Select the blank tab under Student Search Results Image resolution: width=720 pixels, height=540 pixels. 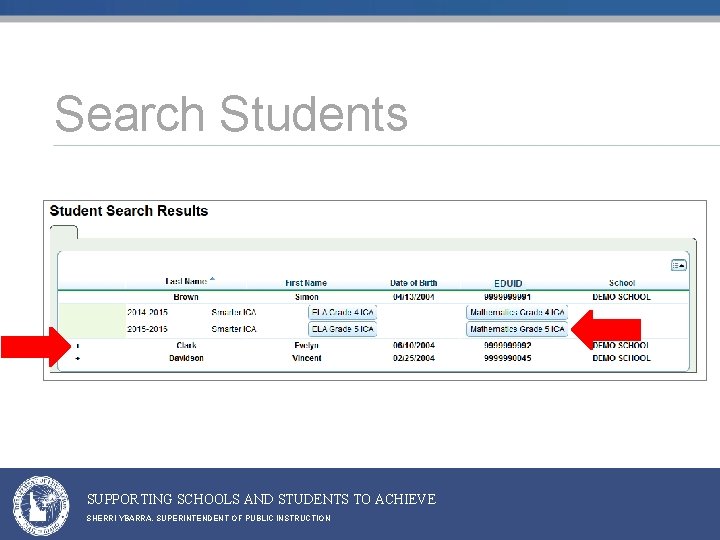(x=64, y=232)
